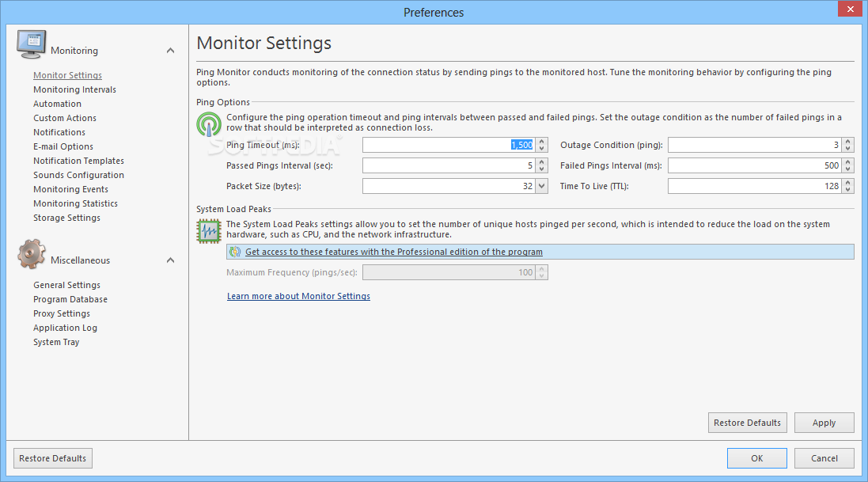Click the System Load Peaks chip icon
The image size is (868, 482).
pos(209,231)
